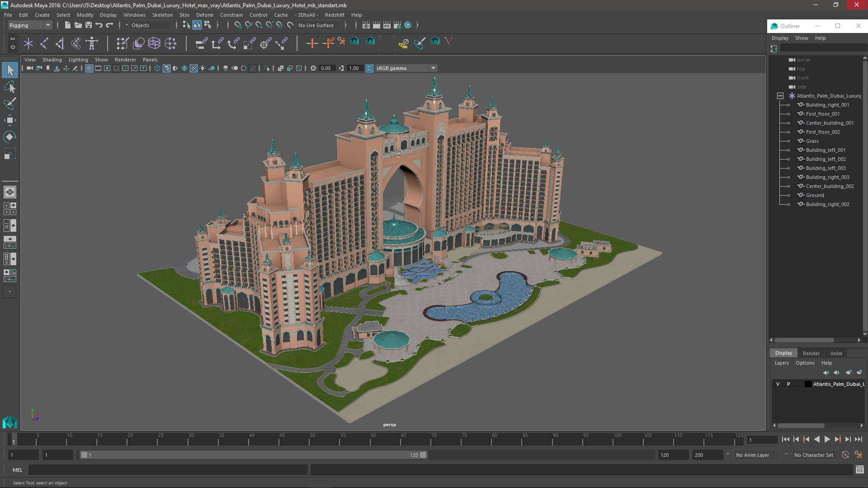Activate the Rotate tool in toolbox
Screen dimensions: 868x488
tap(10, 137)
